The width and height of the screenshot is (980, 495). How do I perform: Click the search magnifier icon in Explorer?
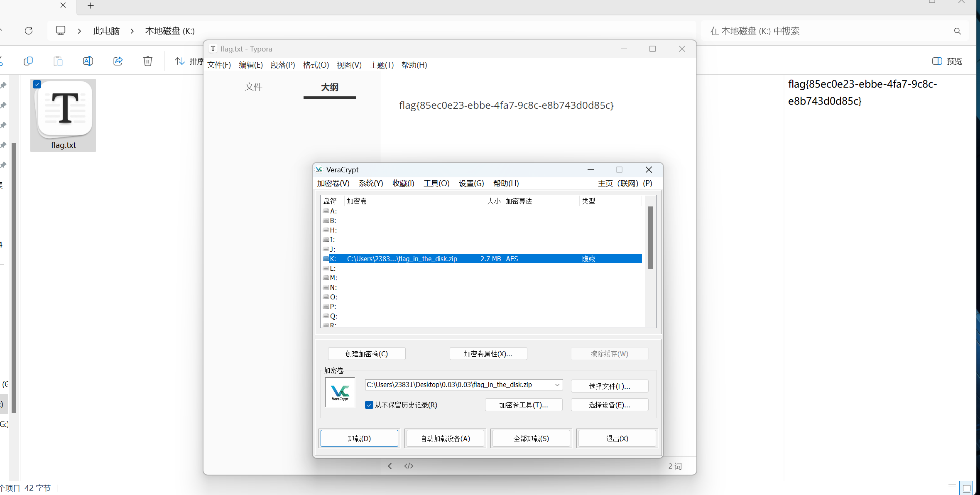[958, 31]
